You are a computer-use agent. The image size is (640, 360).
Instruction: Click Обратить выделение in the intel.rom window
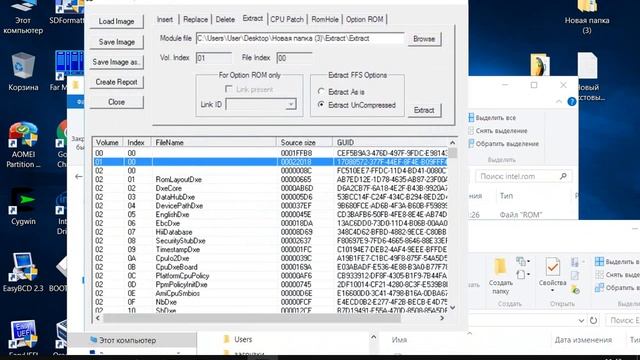coord(503,144)
